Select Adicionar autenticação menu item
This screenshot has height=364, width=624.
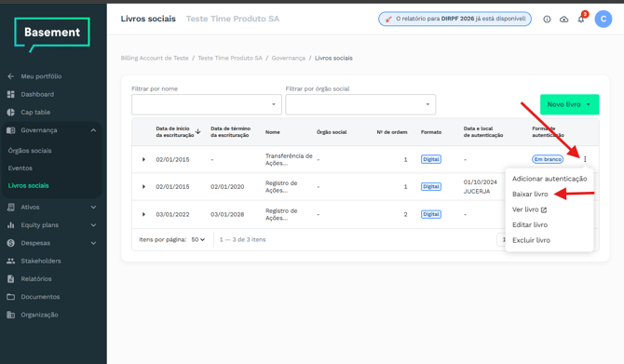point(549,179)
